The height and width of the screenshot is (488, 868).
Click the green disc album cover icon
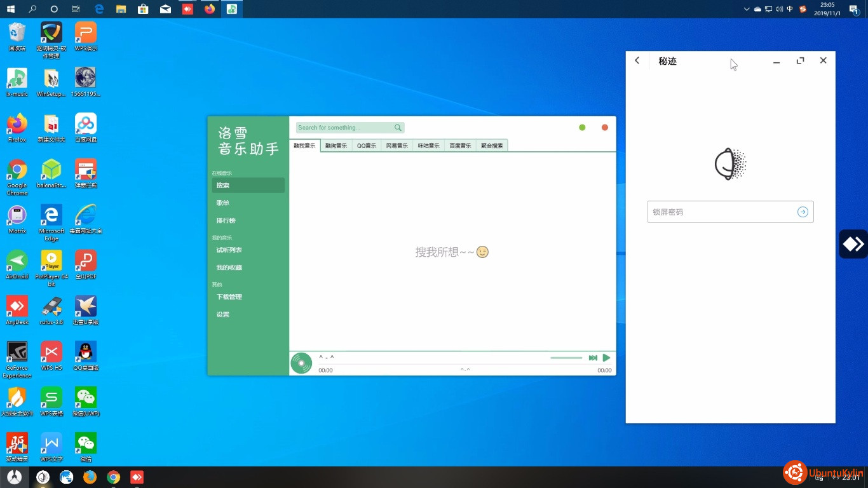301,363
